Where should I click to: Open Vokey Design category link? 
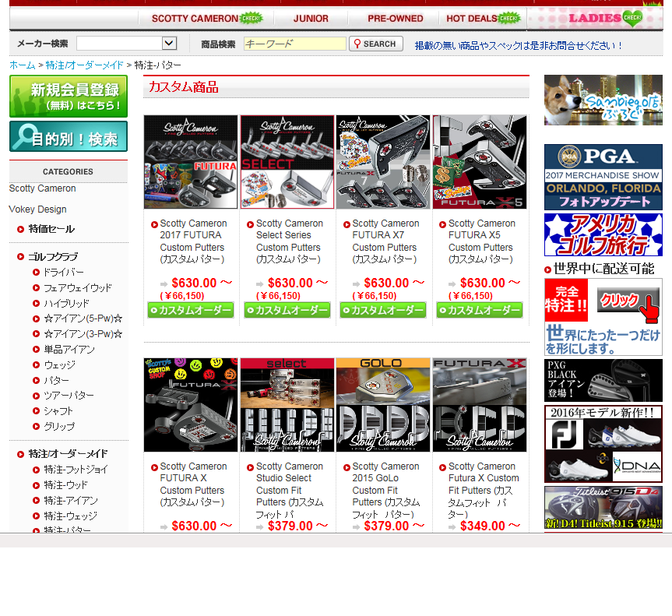click(37, 209)
